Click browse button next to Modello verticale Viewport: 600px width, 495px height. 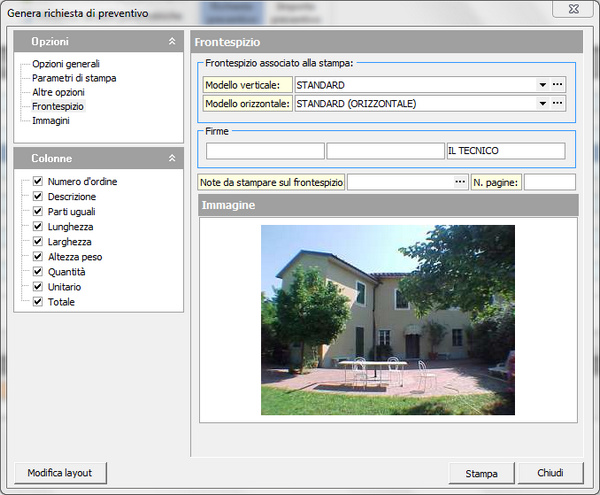pos(558,85)
